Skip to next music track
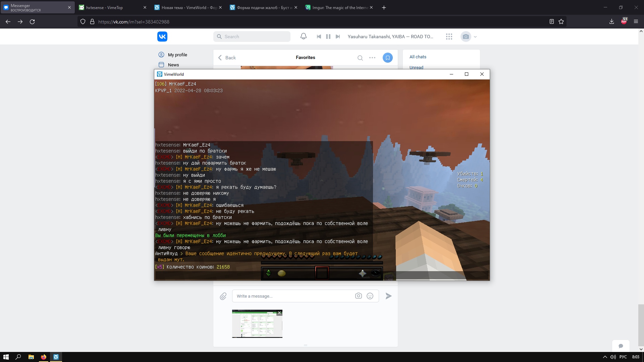644x362 pixels. point(338,37)
